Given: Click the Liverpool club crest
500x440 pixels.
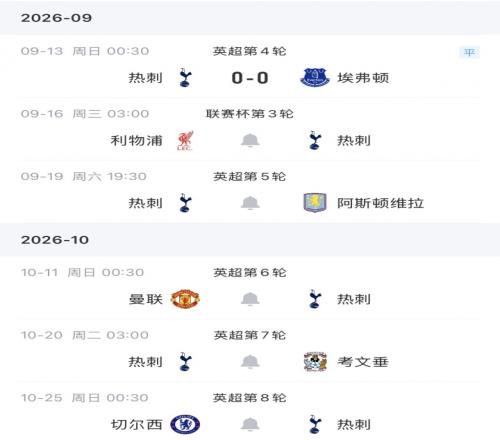Looking at the screenshot, I should 185,140.
